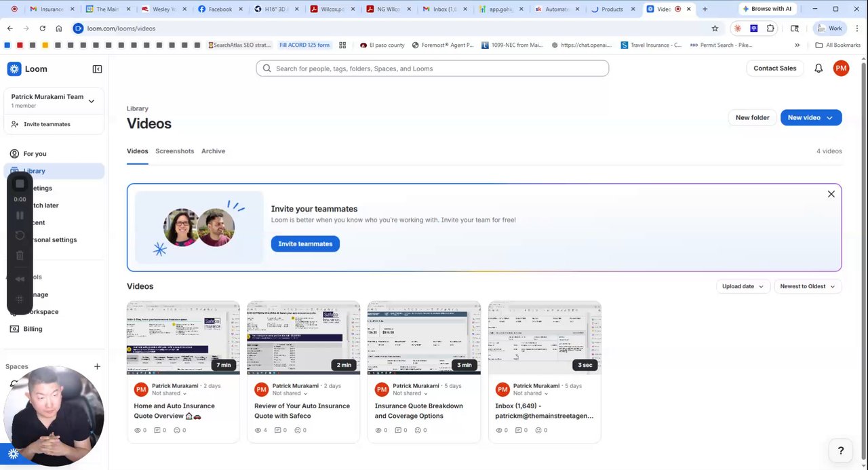868x470 pixels.
Task: Click the reactions icon on Insurance Quote Breakdown card
Action: pos(418,430)
